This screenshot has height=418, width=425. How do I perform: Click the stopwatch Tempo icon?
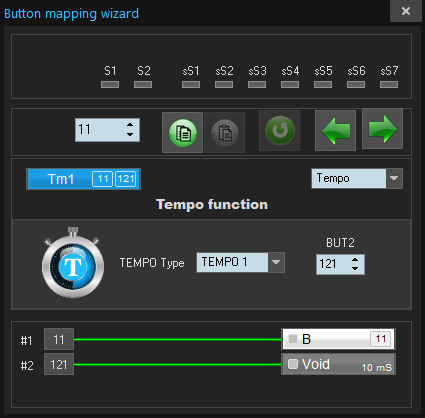(x=73, y=263)
